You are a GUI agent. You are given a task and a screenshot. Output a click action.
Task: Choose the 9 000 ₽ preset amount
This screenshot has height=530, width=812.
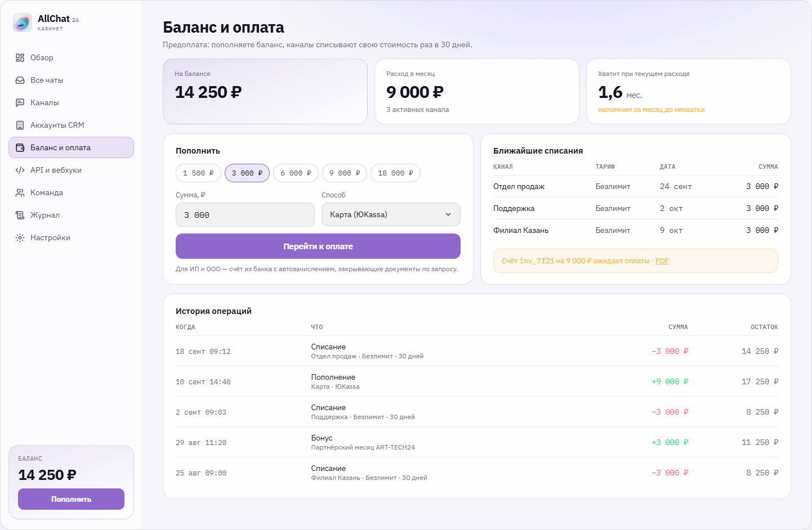pyautogui.click(x=345, y=173)
